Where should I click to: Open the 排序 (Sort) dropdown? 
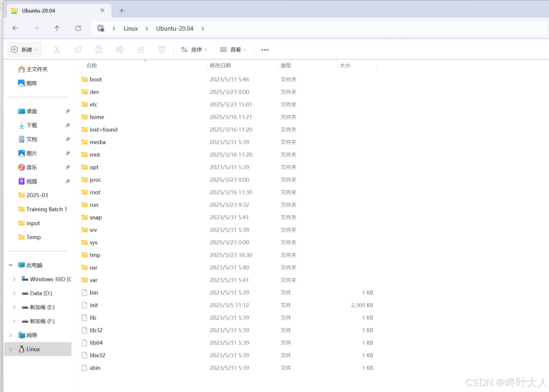tap(194, 50)
